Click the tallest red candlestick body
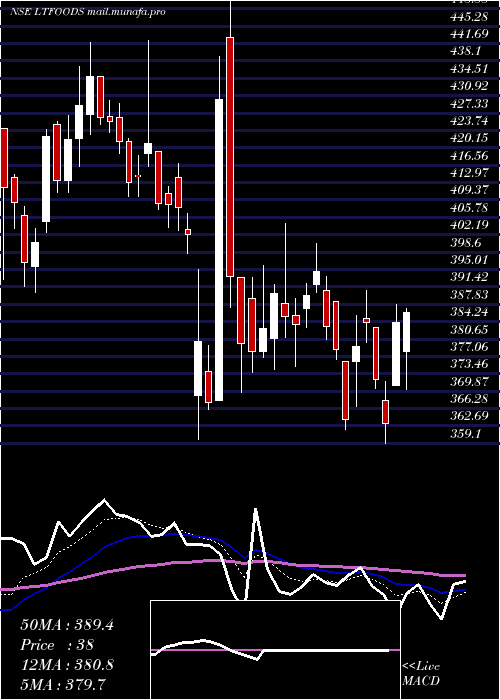Screen dimensions: 500x700 pyautogui.click(x=230, y=157)
